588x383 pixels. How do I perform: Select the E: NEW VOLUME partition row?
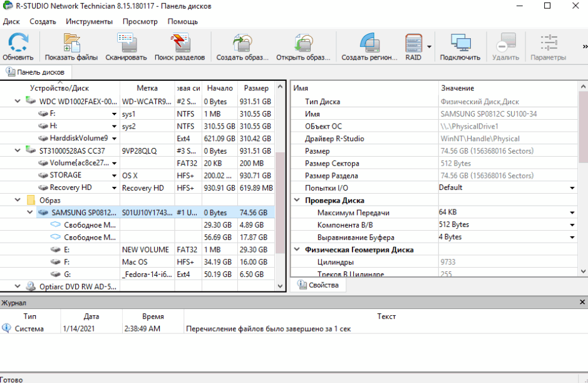[x=137, y=249]
